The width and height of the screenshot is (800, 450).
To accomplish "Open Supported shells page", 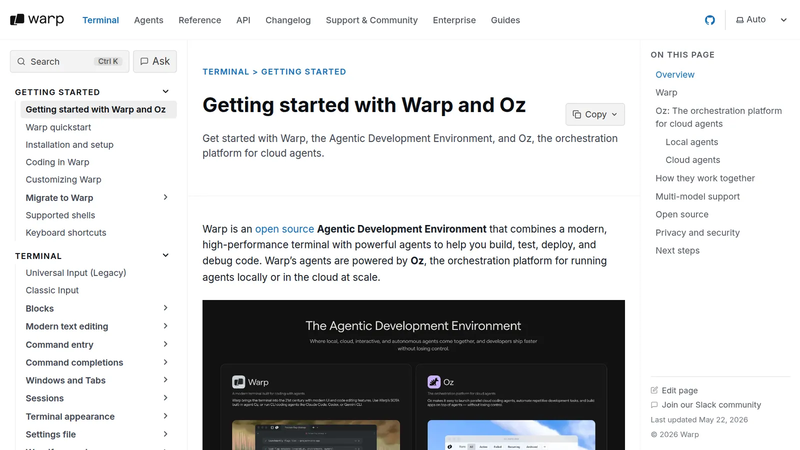I will point(60,215).
